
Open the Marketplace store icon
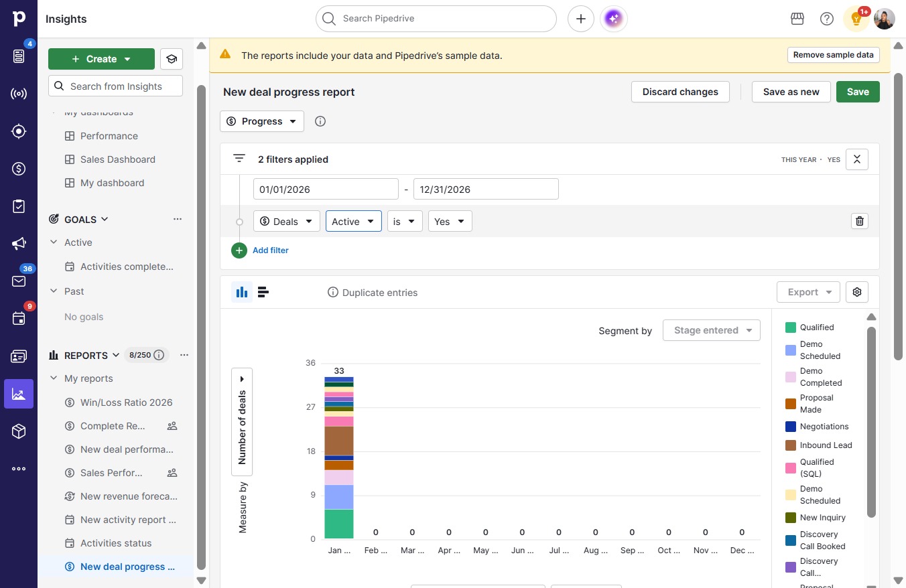pyautogui.click(x=797, y=19)
